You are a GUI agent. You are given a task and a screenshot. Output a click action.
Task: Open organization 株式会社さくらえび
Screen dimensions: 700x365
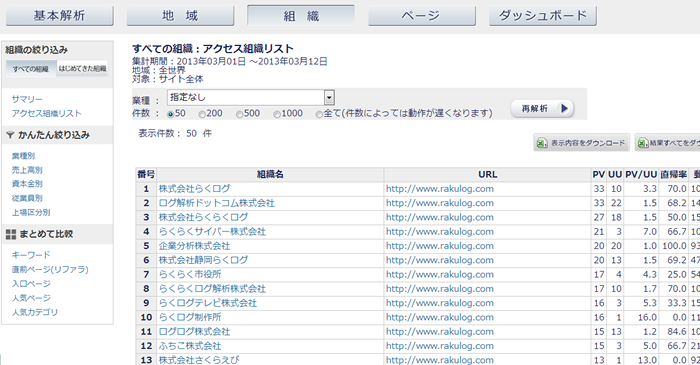point(199,360)
